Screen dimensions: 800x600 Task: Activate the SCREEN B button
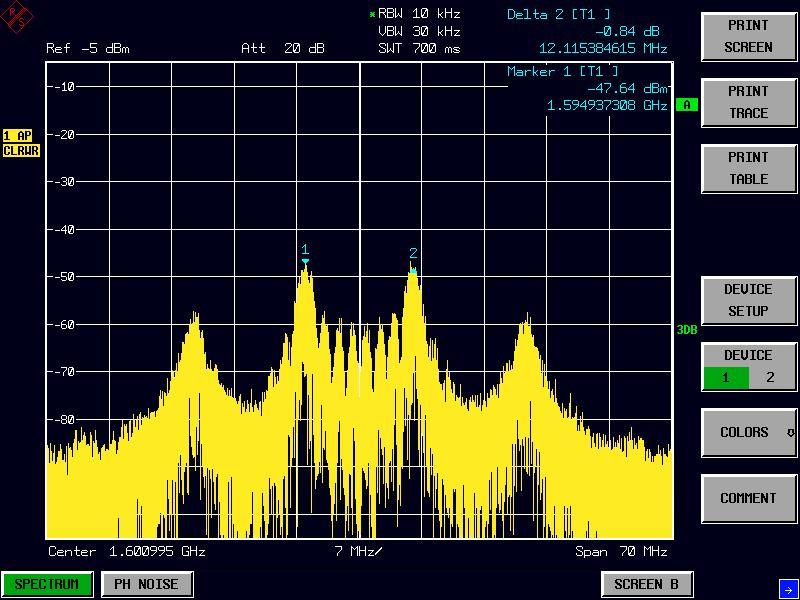click(646, 584)
